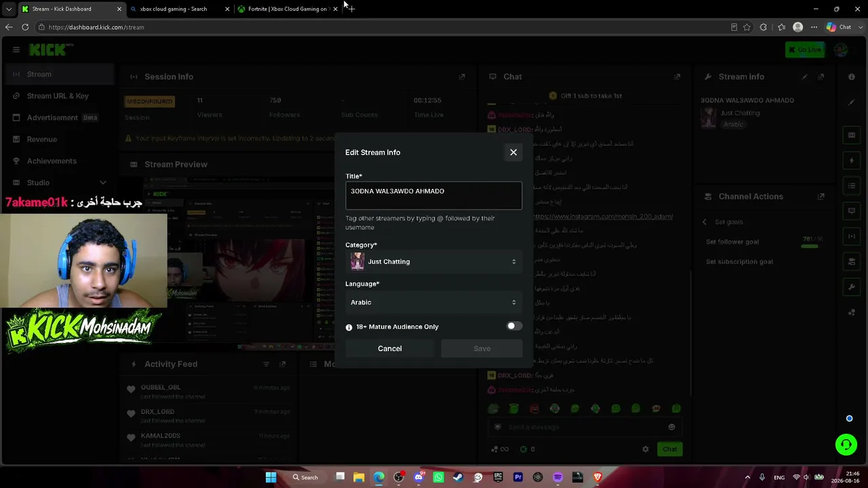This screenshot has height=488, width=868.
Task: Click the follower goal progress bar
Action: point(810,247)
